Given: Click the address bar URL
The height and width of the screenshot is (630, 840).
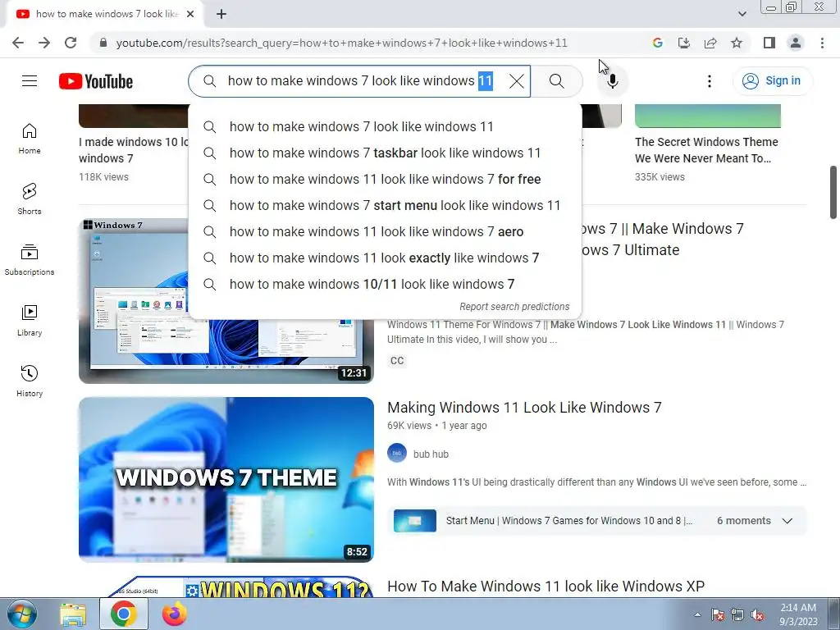Looking at the screenshot, I should (x=341, y=43).
